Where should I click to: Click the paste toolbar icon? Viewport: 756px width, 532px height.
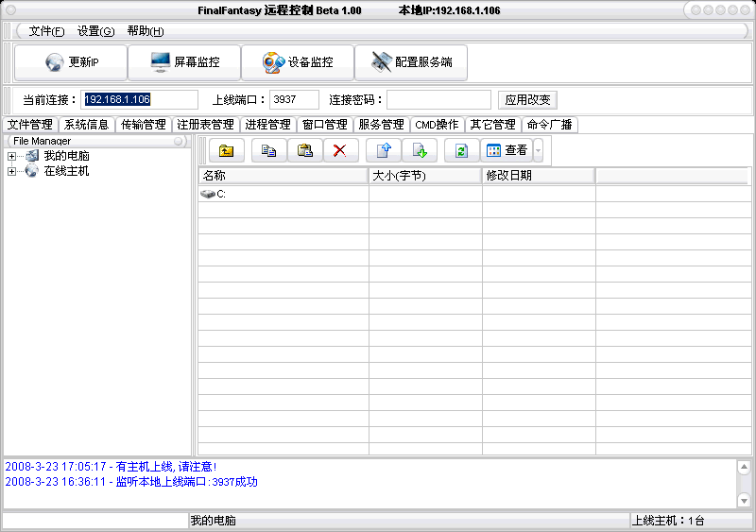tap(305, 150)
